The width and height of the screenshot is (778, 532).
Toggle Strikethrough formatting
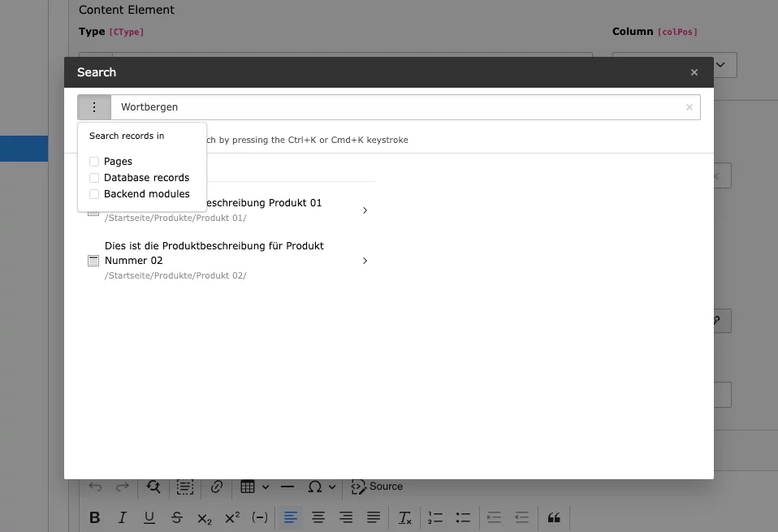[177, 518]
